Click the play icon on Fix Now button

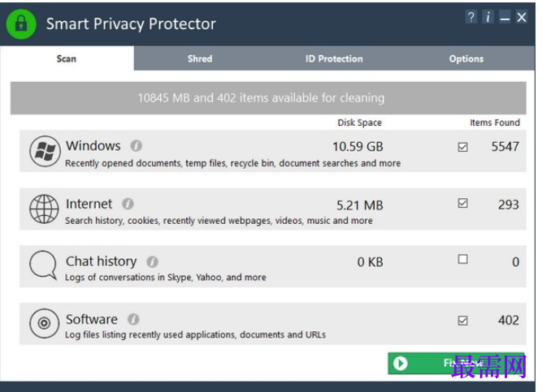click(x=401, y=364)
